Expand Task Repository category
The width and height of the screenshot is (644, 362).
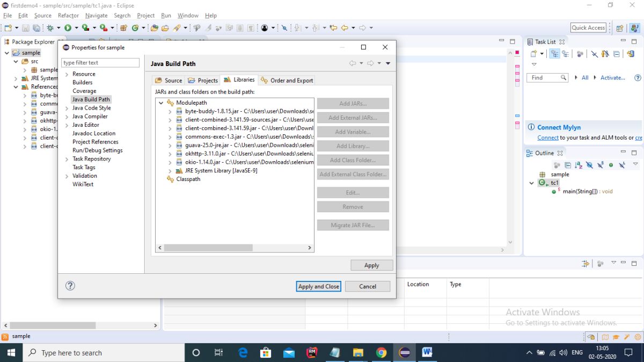tap(67, 159)
